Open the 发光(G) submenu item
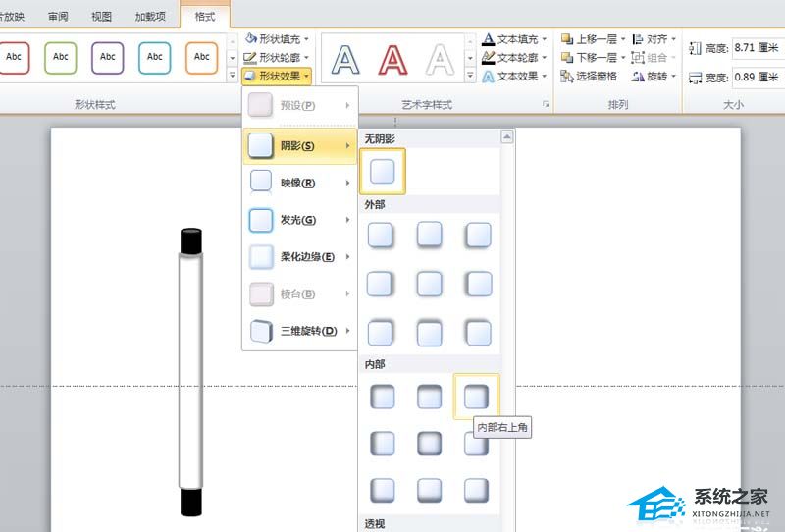Image resolution: width=785 pixels, height=532 pixels. coord(300,220)
